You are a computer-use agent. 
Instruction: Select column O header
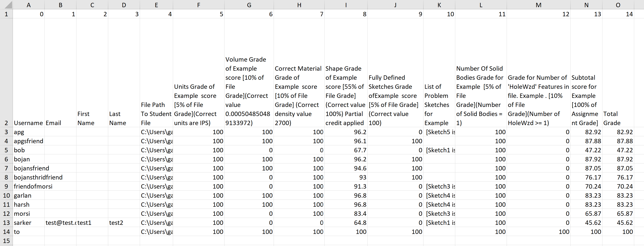[x=618, y=5]
